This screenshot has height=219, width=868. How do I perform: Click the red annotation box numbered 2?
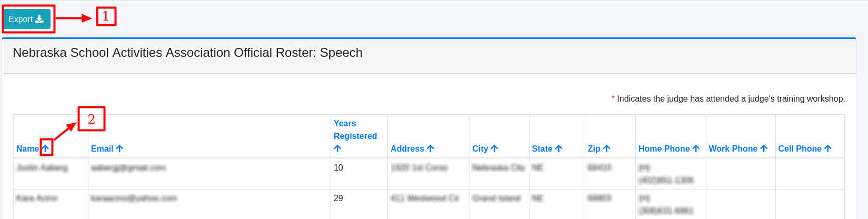coord(92,119)
